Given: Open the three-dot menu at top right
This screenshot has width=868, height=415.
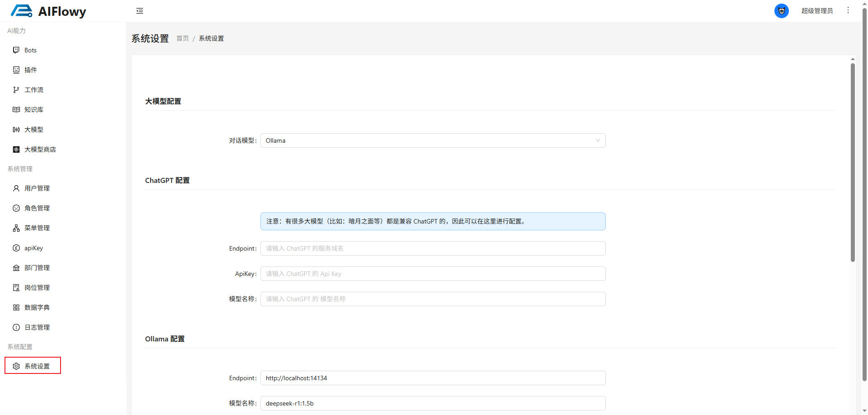Looking at the screenshot, I should point(849,10).
